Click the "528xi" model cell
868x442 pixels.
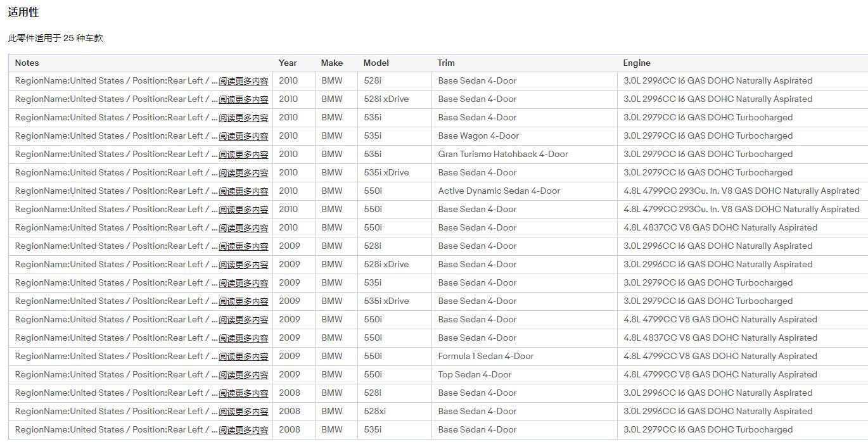coord(374,411)
